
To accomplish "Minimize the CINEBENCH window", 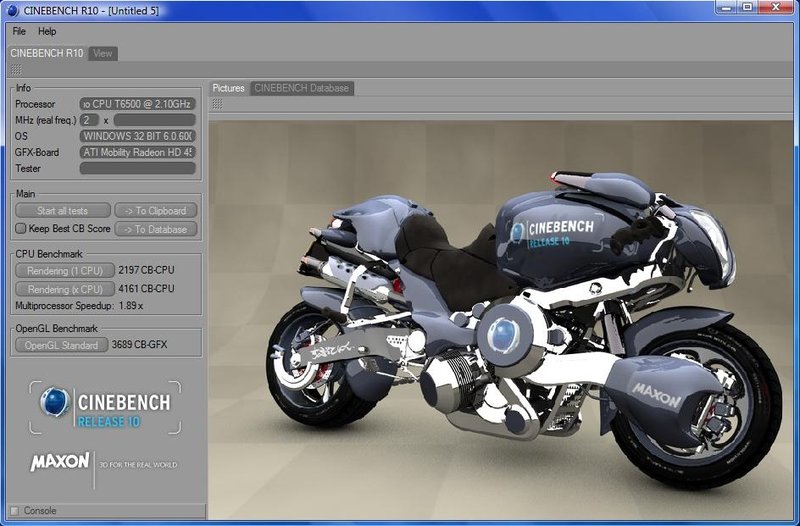I will (x=726, y=7).
